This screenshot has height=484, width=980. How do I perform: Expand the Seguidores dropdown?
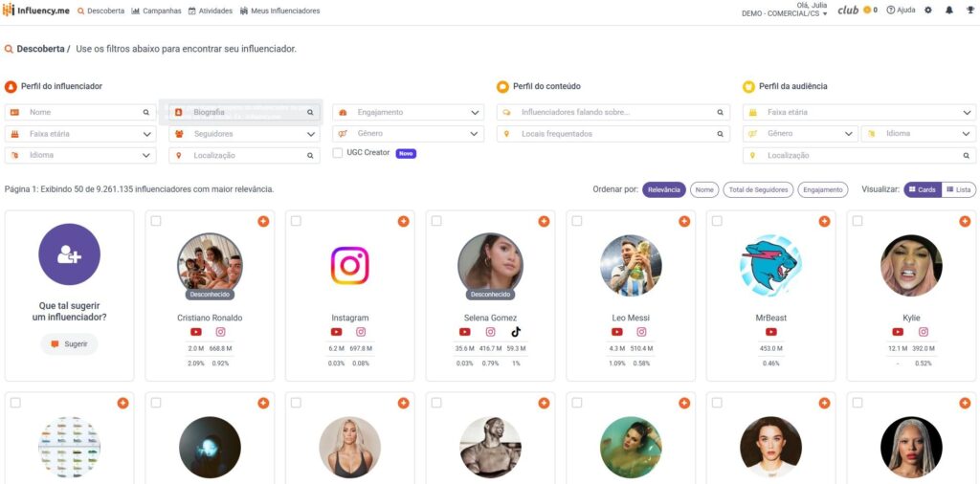[244, 134]
